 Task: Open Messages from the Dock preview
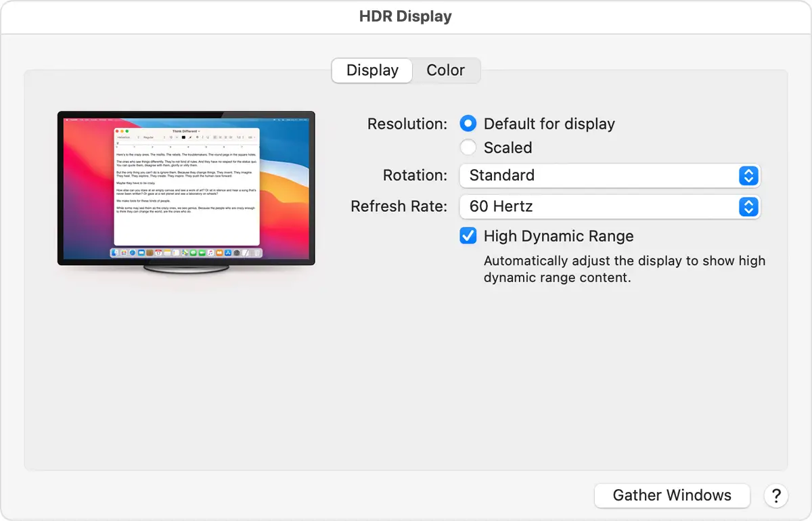193,253
